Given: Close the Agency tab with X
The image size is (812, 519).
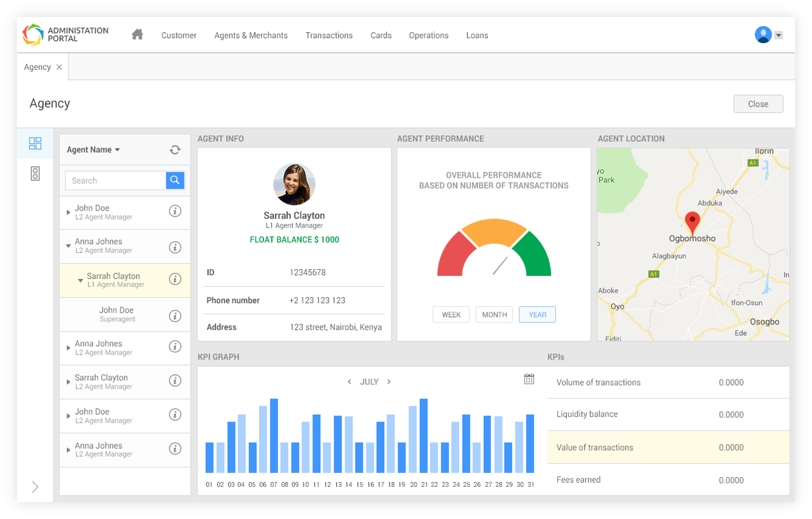Looking at the screenshot, I should click(59, 67).
